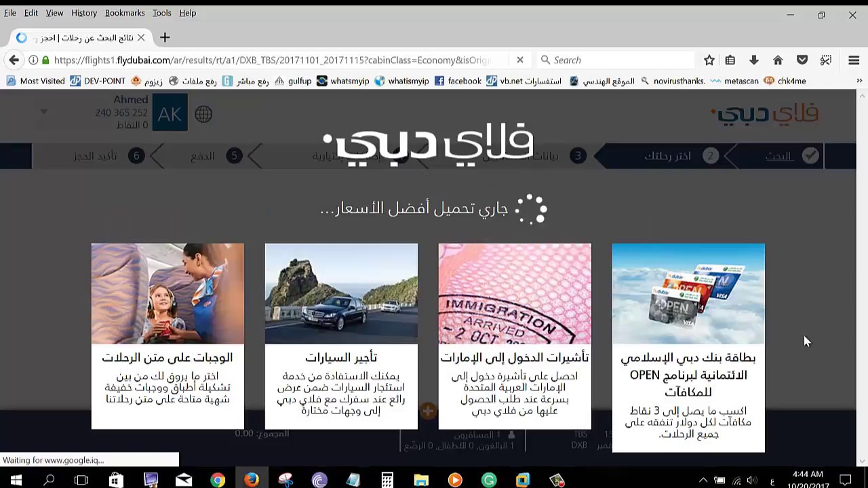Open the Pocket list icon
The image size is (868, 488).
click(x=802, y=60)
